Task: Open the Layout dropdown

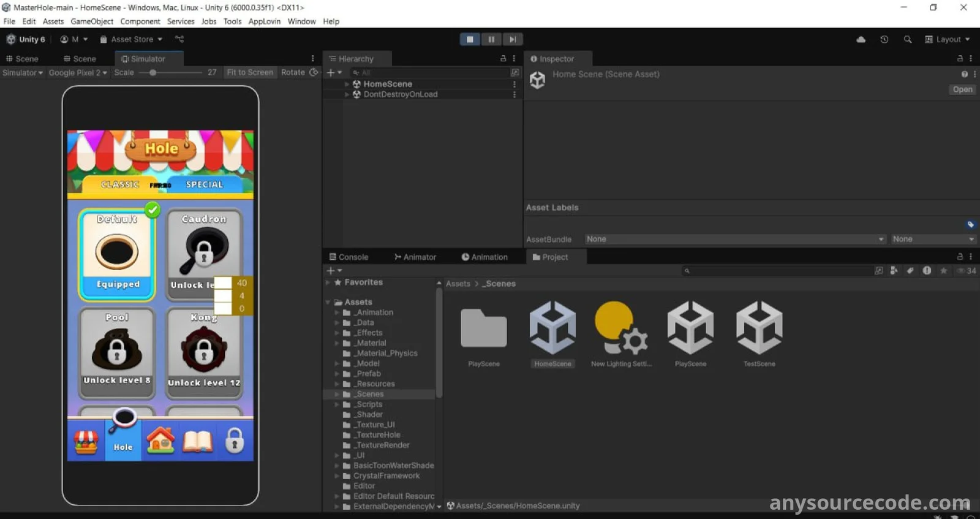Action: point(948,39)
